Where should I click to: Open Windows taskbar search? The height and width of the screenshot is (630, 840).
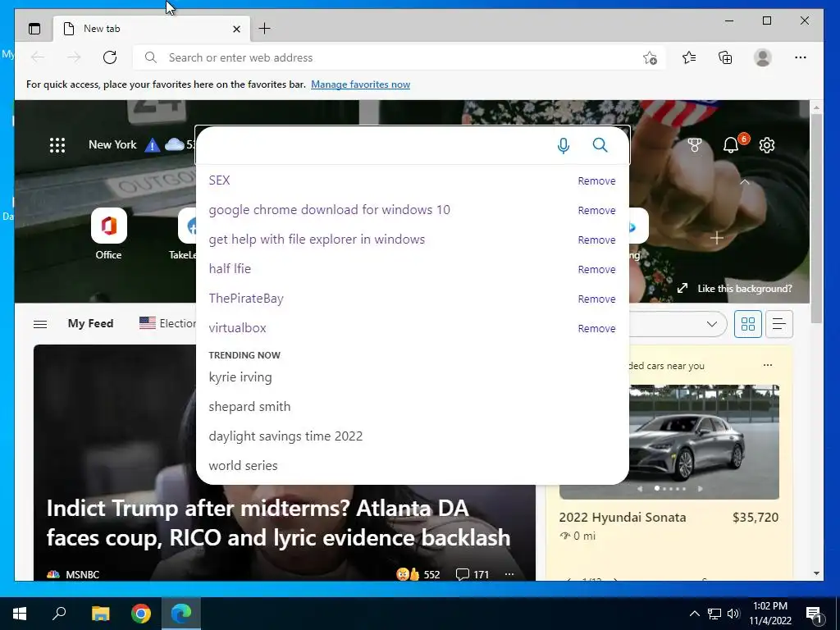59,614
